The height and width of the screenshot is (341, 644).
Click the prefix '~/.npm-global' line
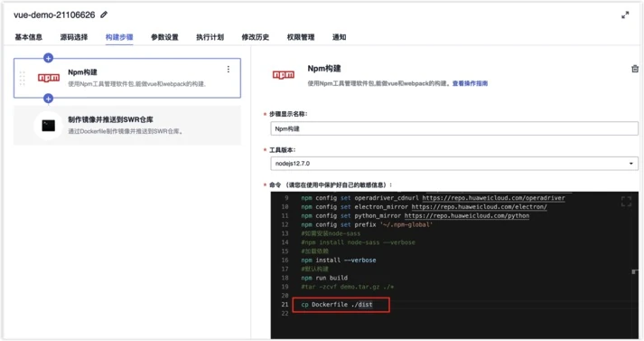367,224
